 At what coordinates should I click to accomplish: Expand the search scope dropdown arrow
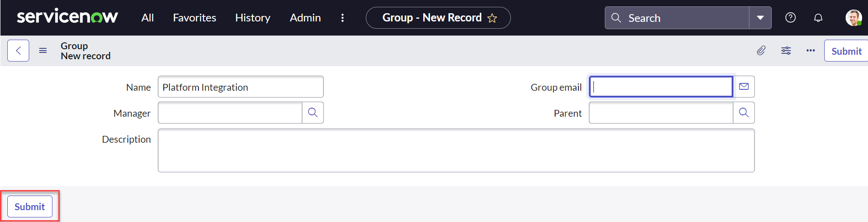point(760,18)
